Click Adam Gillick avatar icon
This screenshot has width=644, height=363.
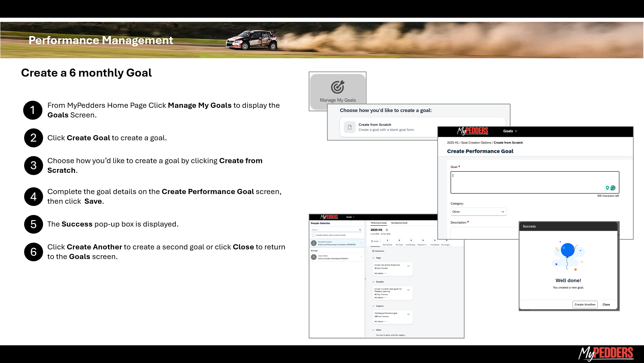[314, 257]
